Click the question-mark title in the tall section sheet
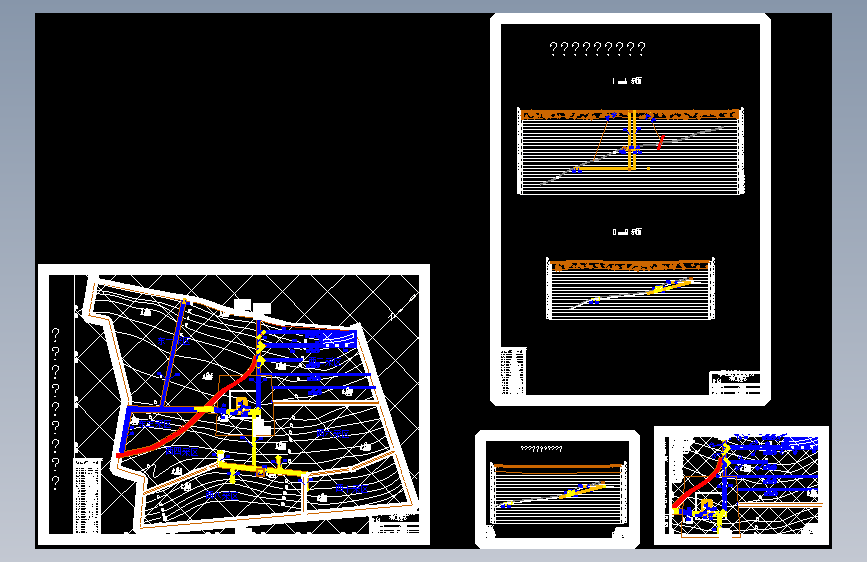 coord(597,49)
